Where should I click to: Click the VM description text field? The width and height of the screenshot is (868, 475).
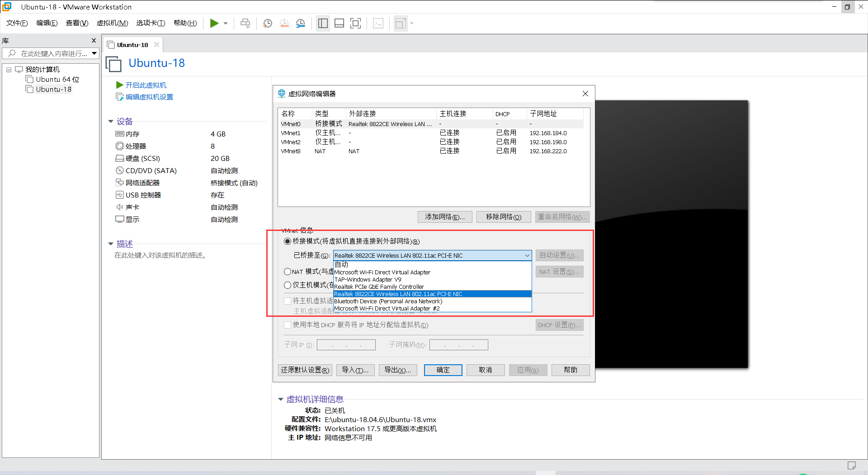160,255
